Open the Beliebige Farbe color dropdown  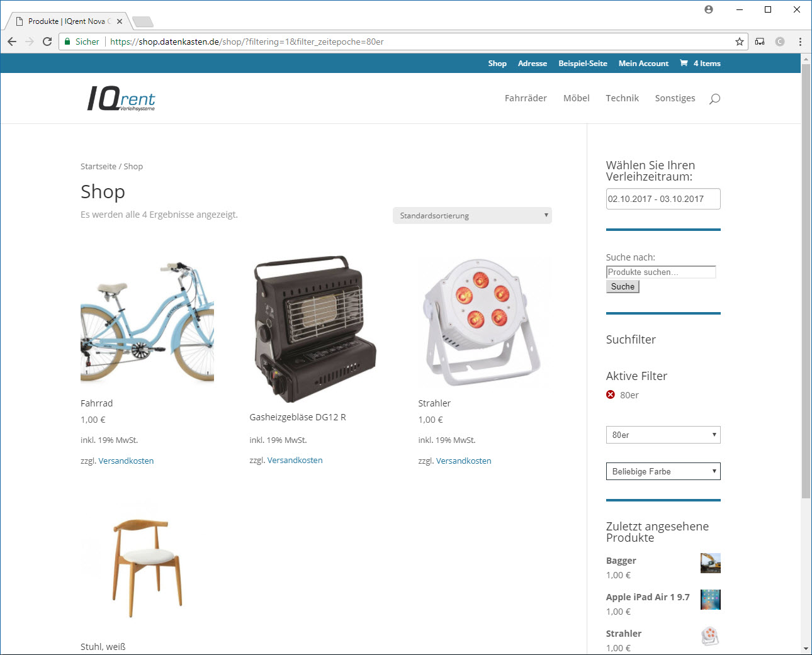point(663,471)
